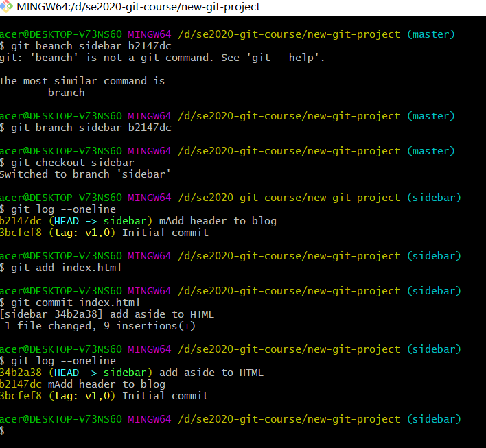Image resolution: width=486 pixels, height=448 pixels.
Task: Click the 'git commit index.html' command line
Action: [70, 303]
